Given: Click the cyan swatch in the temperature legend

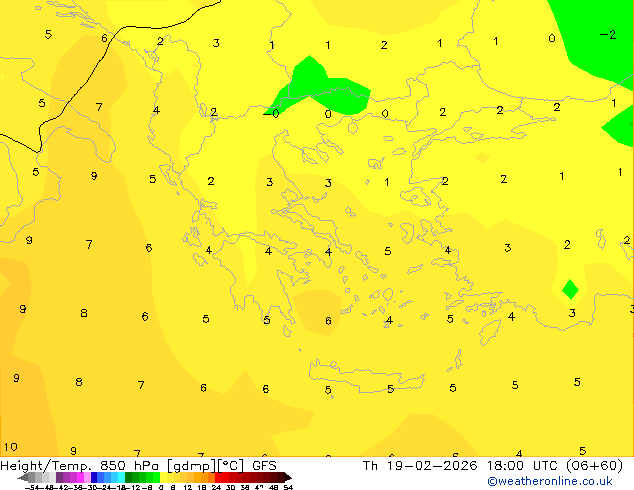Looking at the screenshot, I should point(121,478).
